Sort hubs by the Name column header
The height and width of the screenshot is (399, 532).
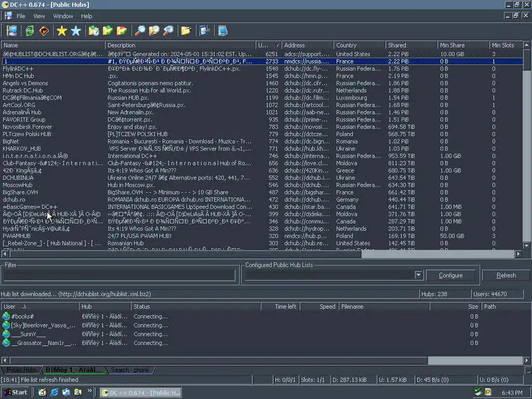point(53,45)
